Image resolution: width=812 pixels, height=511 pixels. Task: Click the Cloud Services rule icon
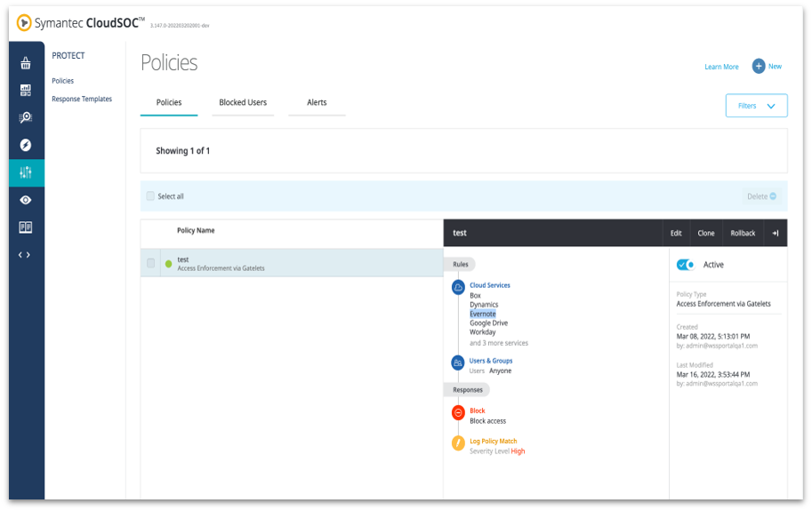pyautogui.click(x=458, y=286)
